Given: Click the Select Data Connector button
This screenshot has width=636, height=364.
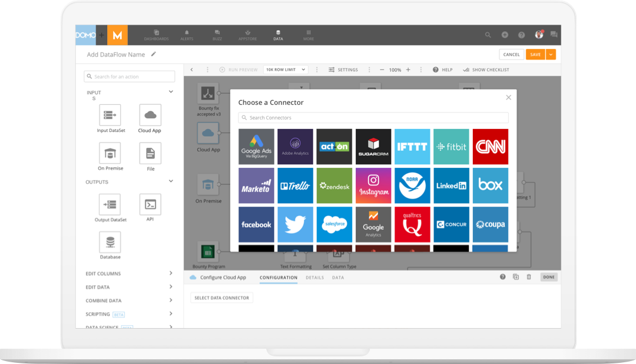Looking at the screenshot, I should point(222,298).
